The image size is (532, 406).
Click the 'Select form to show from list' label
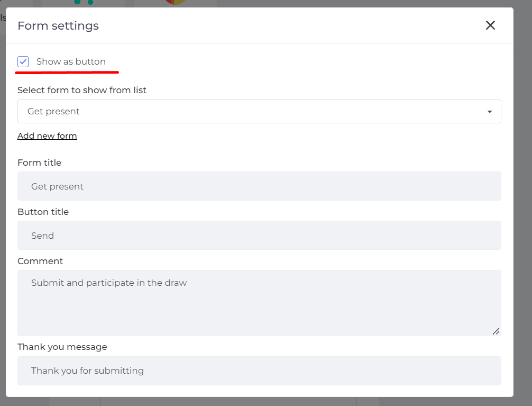pos(82,91)
